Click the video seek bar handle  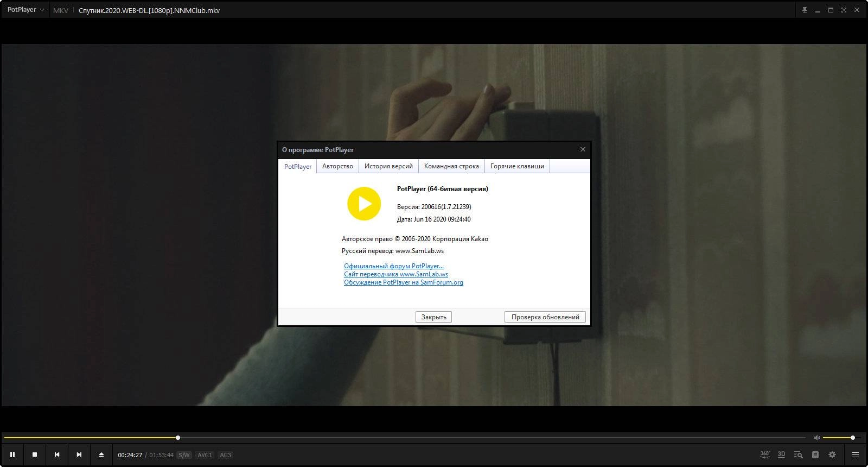point(178,438)
